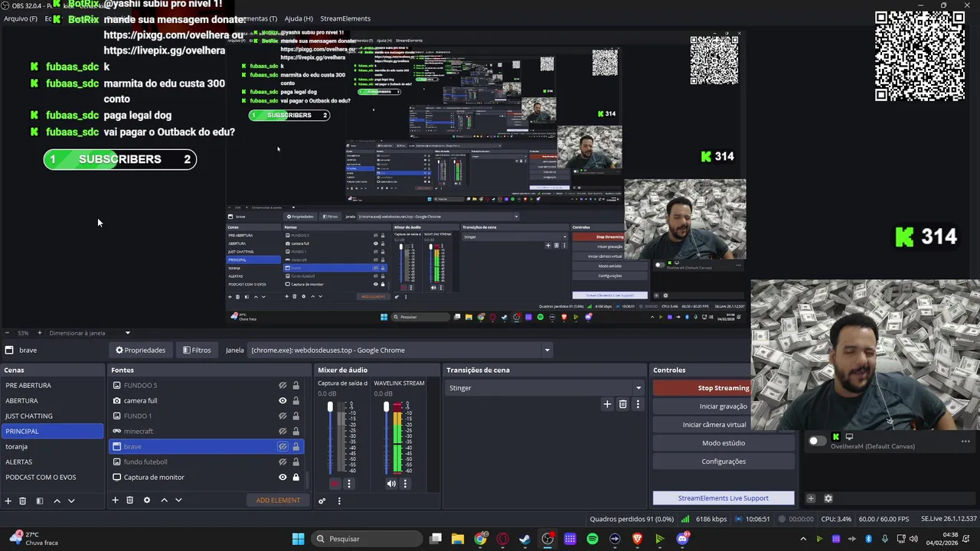The width and height of the screenshot is (980, 551).
Task: Open audio mixer three-dot menu at bottom
Action: 339,501
